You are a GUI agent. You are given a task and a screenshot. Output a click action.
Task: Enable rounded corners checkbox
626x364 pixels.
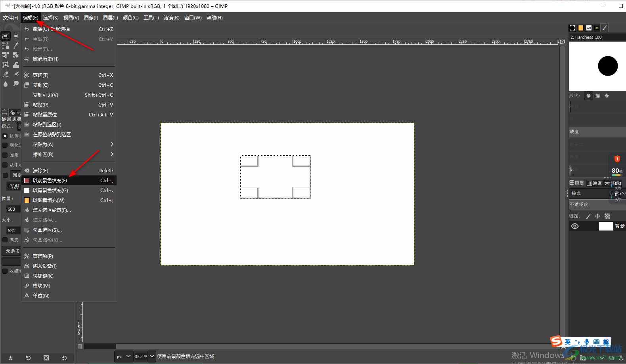pos(5,155)
